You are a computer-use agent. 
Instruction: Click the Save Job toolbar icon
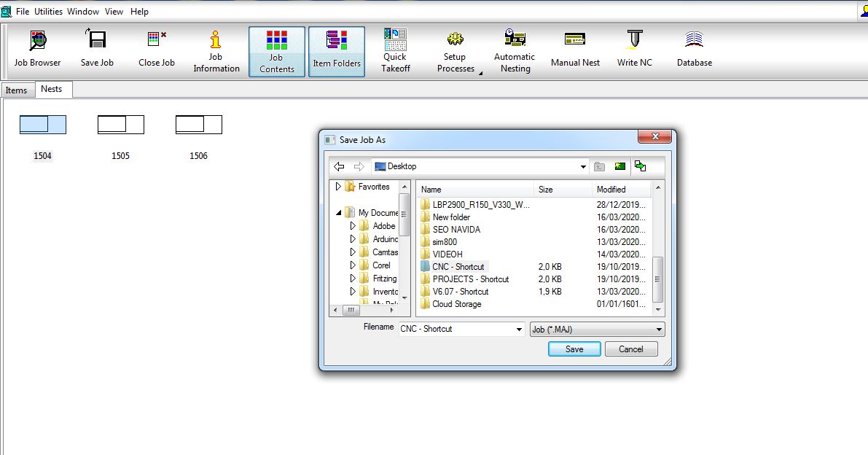tap(97, 49)
